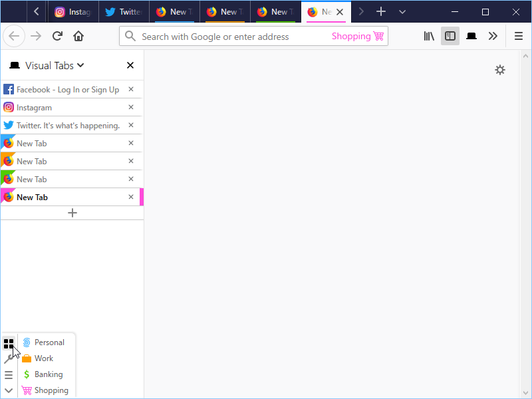
Task: Choose the Banking container from the popup
Action: click(x=48, y=374)
